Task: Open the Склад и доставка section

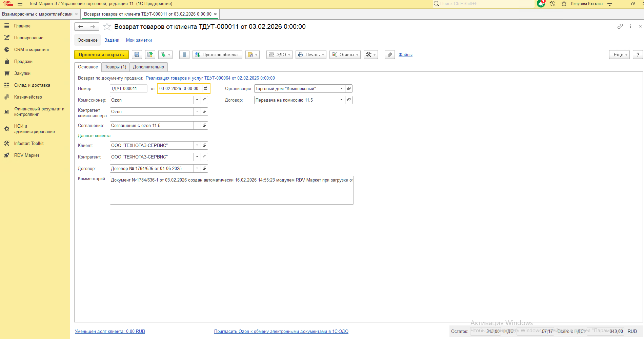Action: [32, 85]
